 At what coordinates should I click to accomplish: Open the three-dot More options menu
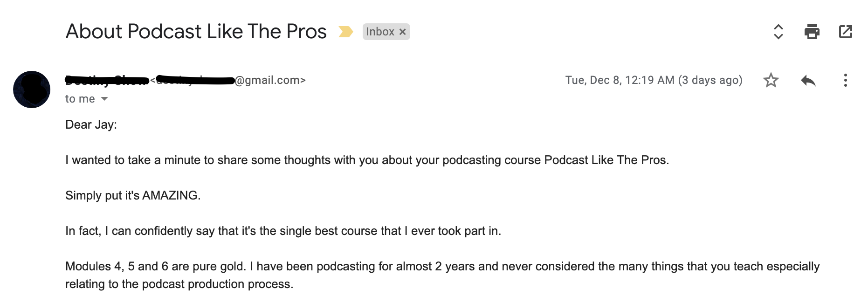click(845, 80)
